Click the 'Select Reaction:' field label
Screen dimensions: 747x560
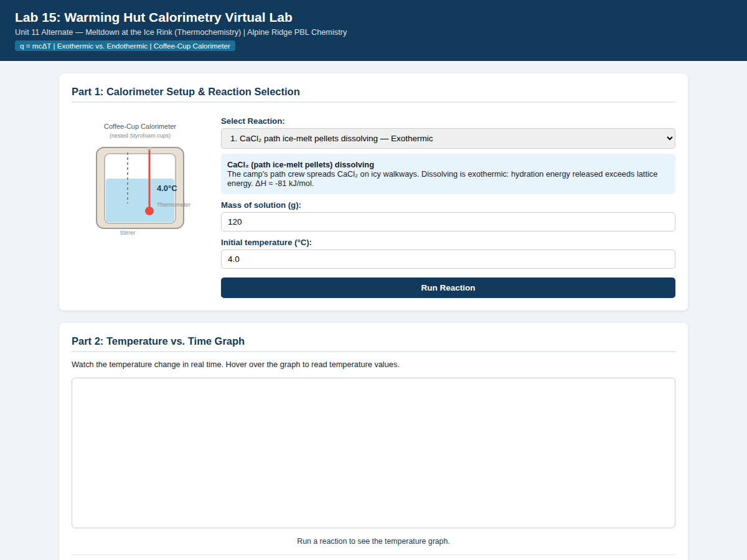click(253, 121)
